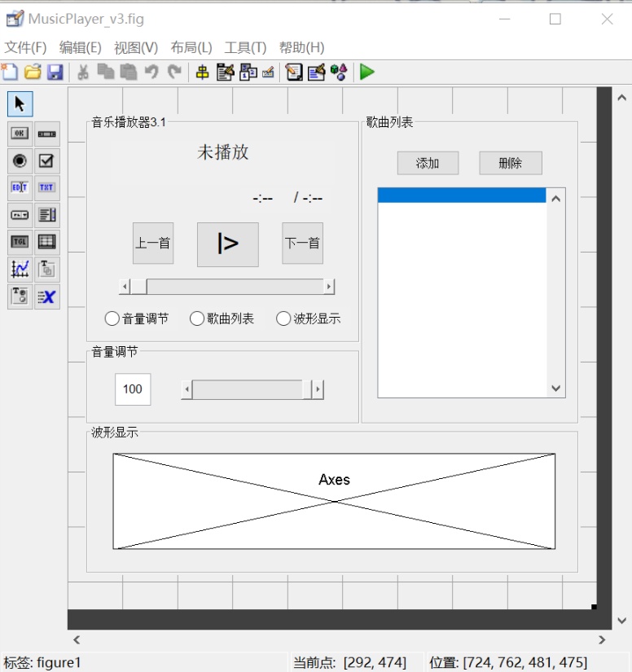Viewport: 632px width, 672px height.
Task: Open the 文件(F) menu
Action: point(25,47)
